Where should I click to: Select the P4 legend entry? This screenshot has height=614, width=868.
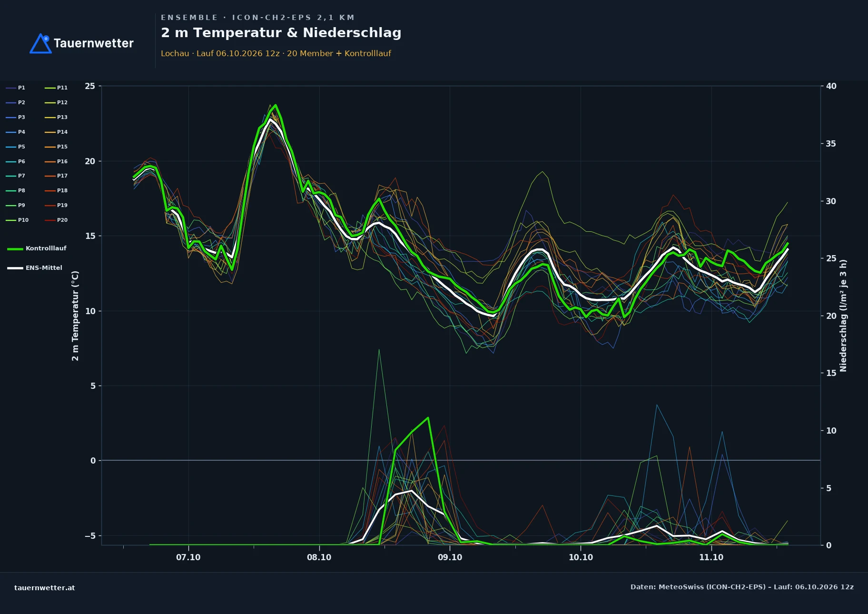(16, 132)
